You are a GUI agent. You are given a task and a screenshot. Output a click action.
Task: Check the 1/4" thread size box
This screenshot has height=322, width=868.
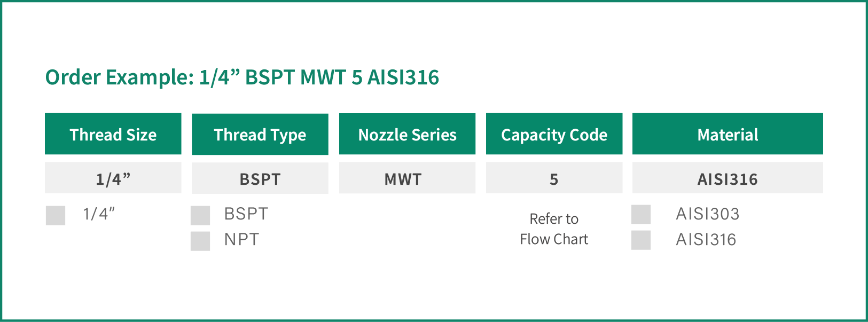(56, 215)
